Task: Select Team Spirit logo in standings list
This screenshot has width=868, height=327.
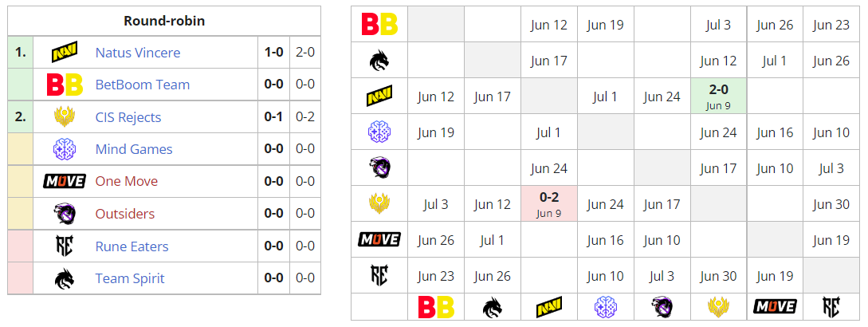Action: pyautogui.click(x=64, y=278)
